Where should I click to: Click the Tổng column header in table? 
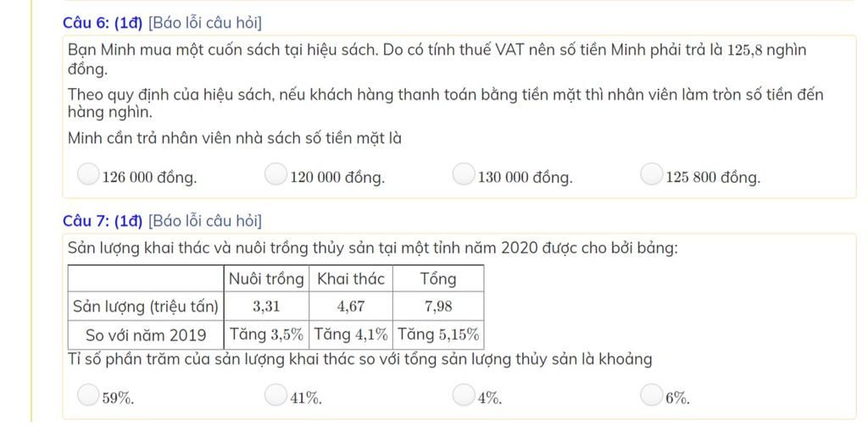coord(438,279)
